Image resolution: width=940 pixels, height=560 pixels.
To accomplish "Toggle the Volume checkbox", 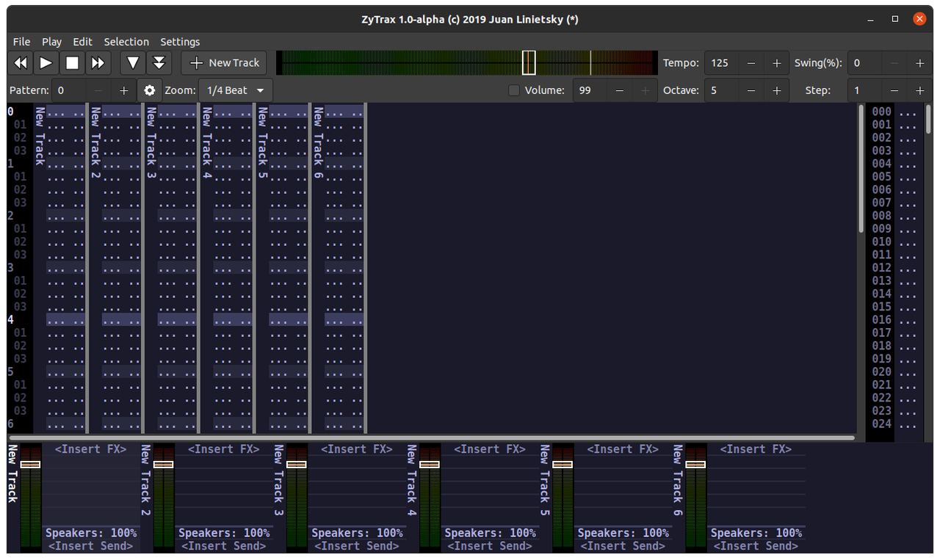I will 514,90.
